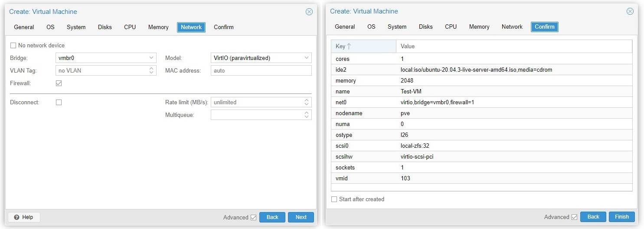Click Finish to create the VM
The image size is (644, 229).
point(621,217)
